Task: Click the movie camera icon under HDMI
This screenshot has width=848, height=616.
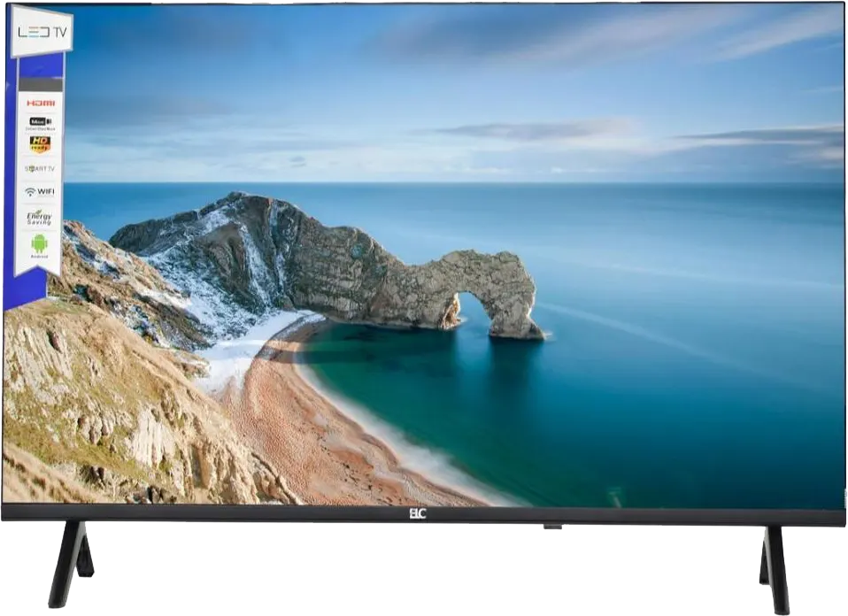Action: (x=40, y=122)
